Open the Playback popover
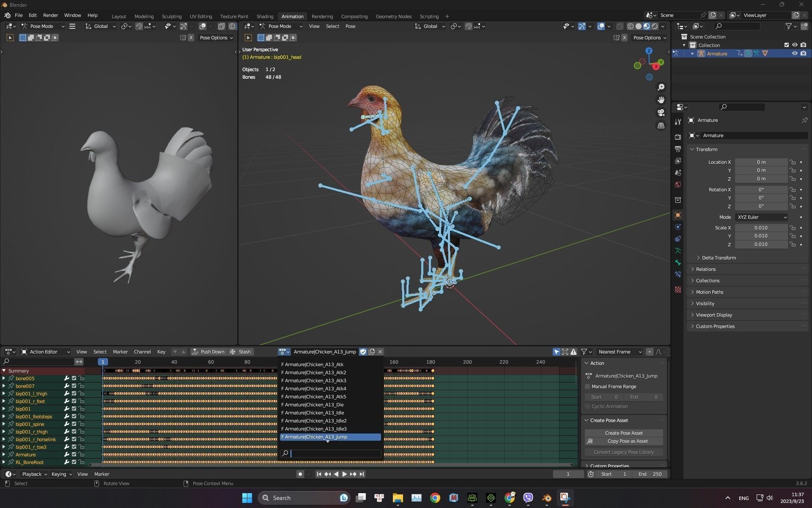This screenshot has height=508, width=812. click(x=35, y=474)
